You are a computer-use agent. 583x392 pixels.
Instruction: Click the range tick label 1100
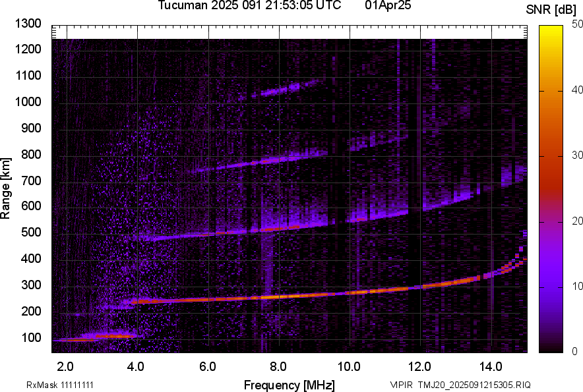coord(28,75)
